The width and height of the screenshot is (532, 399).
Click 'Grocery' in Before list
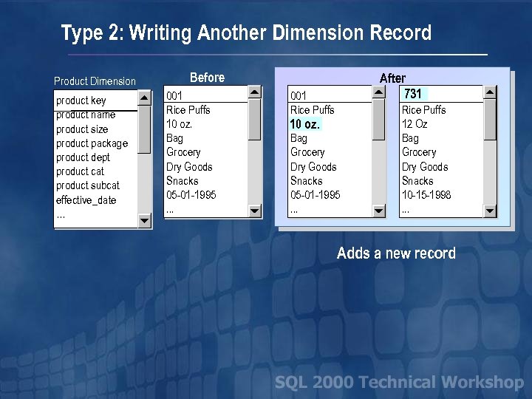[183, 152]
